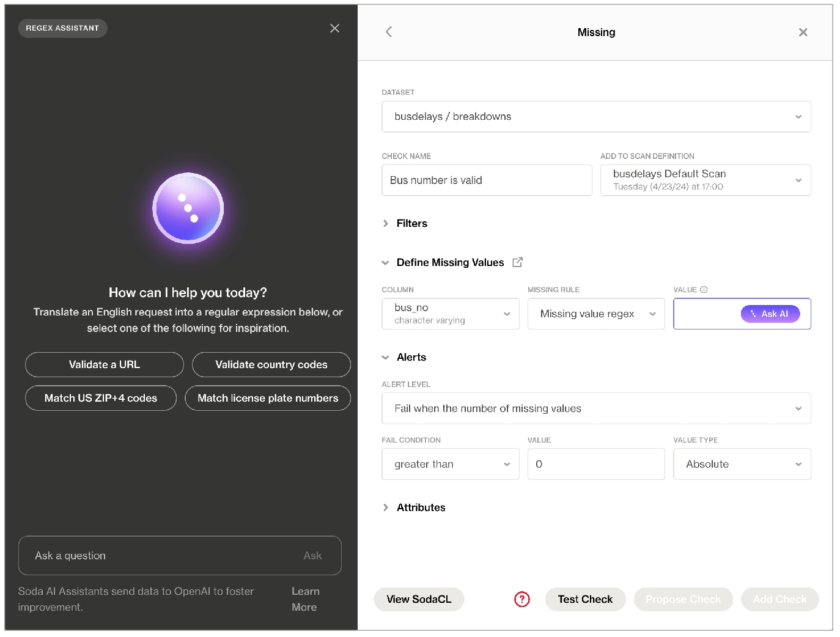Close the Regex Assistant panel
The height and width of the screenshot is (637, 840).
click(x=334, y=28)
